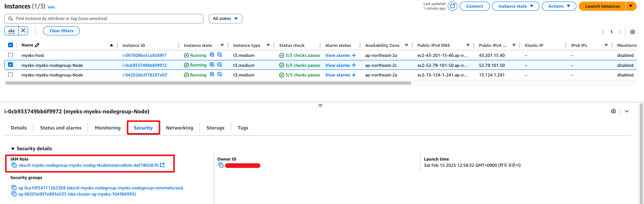
Task: Open the Tags tab
Action: [x=243, y=128]
